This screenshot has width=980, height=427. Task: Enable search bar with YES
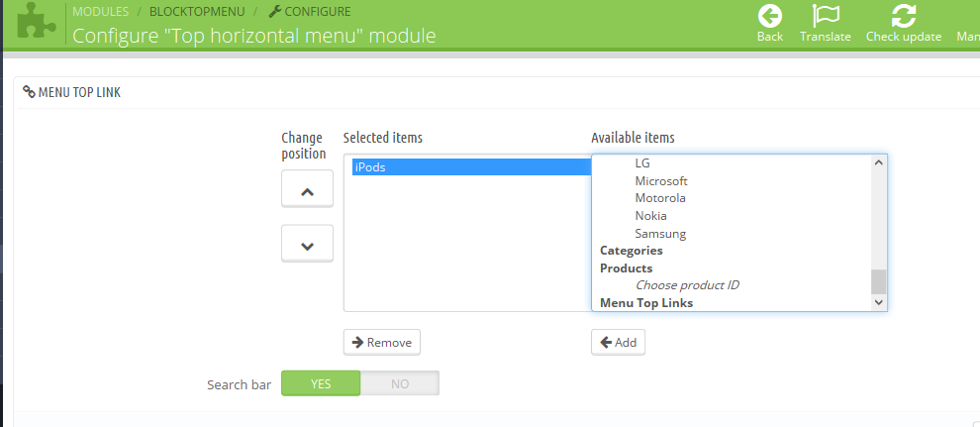[321, 383]
